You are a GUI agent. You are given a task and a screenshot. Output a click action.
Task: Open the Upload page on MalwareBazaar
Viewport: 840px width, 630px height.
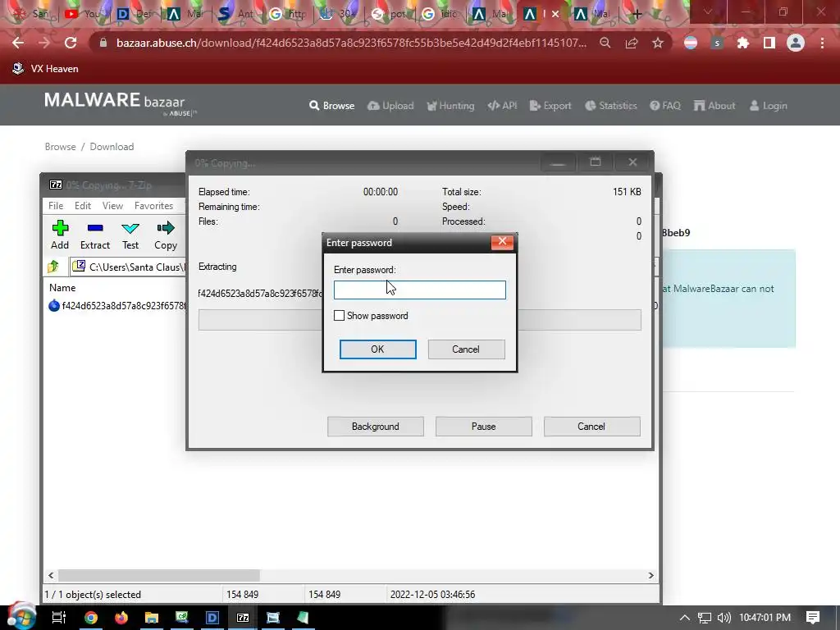tap(390, 106)
